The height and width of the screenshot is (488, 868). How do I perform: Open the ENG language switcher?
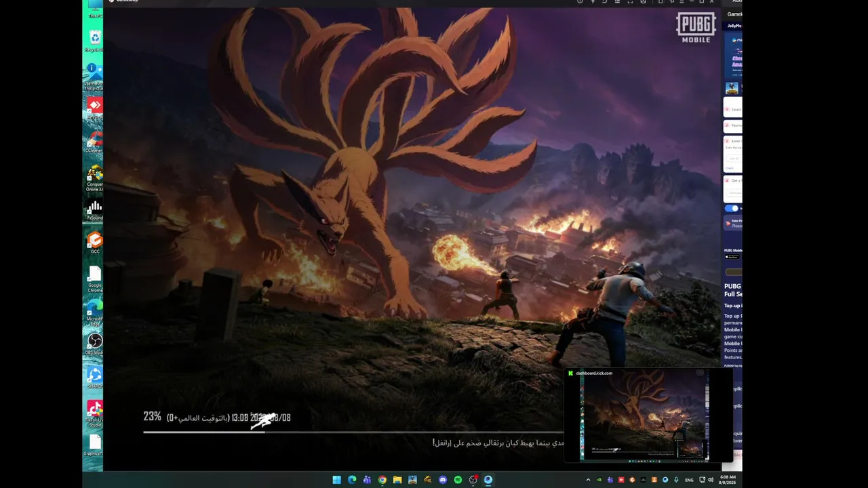[x=689, y=480]
